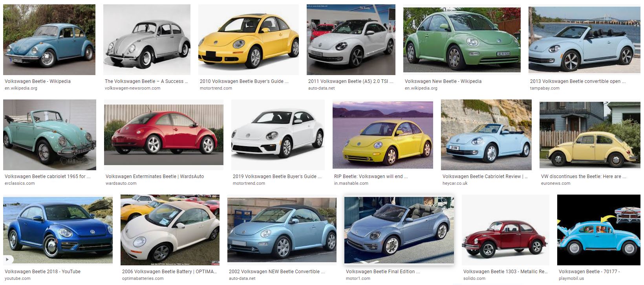Open the cream Beetle euronews image
This screenshot has height=285, width=644.
click(x=590, y=135)
